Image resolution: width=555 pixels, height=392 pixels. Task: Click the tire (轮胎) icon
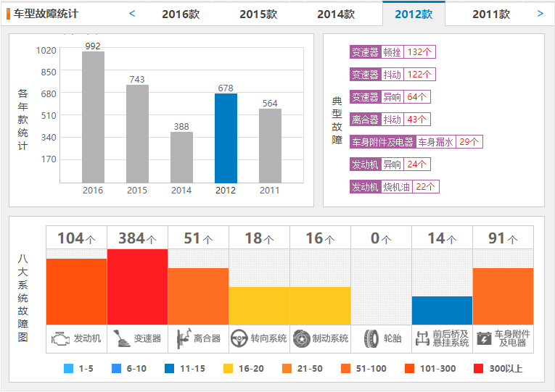(371, 338)
